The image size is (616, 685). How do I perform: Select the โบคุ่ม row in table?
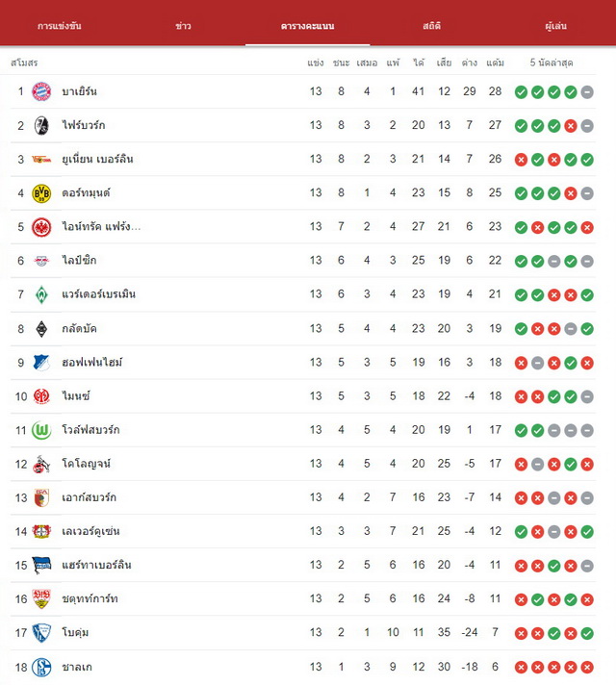point(303,633)
